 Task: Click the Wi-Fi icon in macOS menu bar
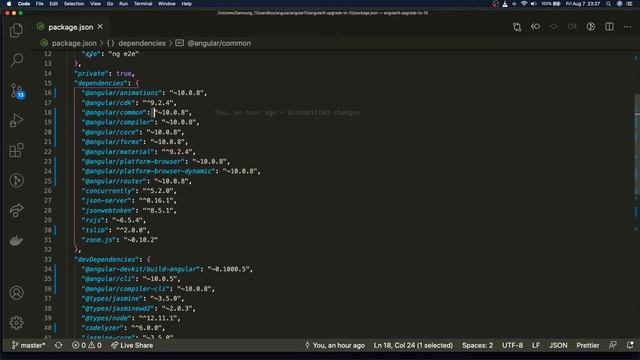pos(524,4)
